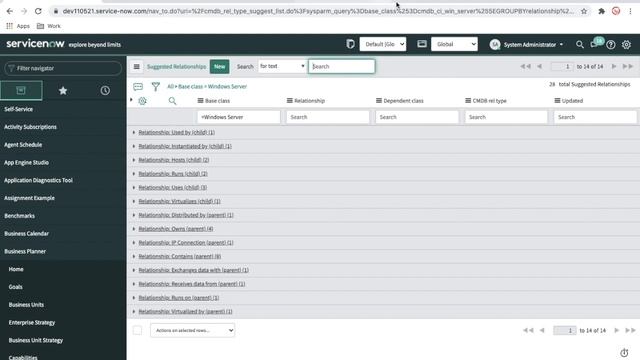Open the Apps shortcut in bookmarks bar
Image resolution: width=640 pixels, height=360 pixels.
point(18,26)
